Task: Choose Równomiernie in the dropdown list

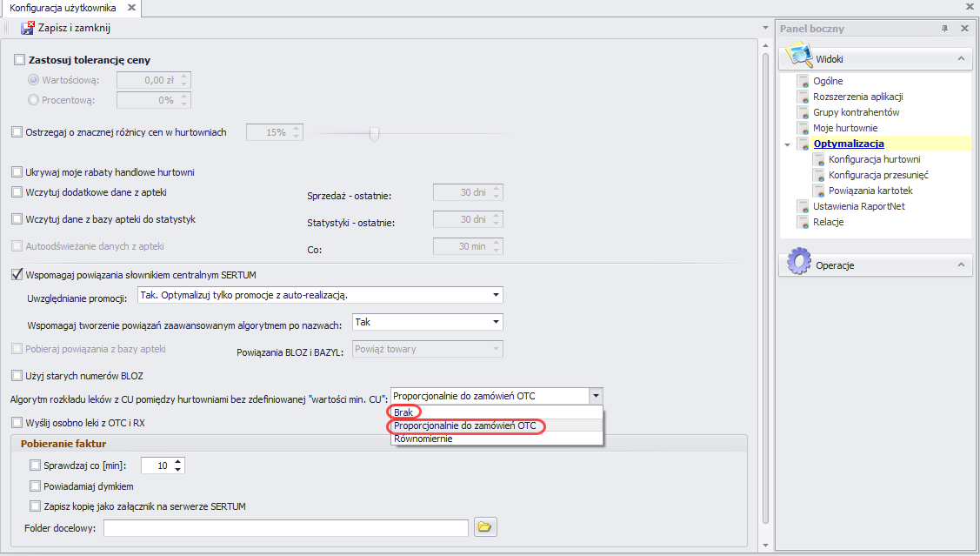Action: pos(423,439)
